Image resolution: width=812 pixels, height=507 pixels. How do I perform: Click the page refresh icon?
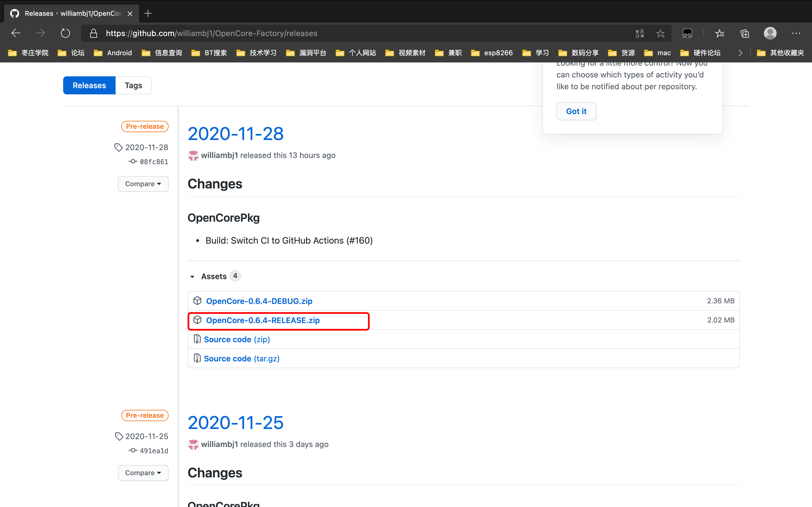65,33
